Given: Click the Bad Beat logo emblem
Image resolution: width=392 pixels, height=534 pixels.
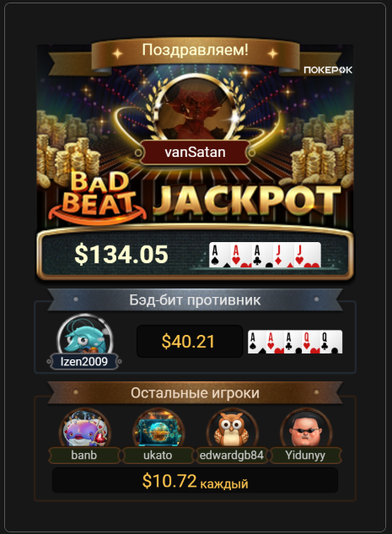Looking at the screenshot, I should click(x=98, y=197).
